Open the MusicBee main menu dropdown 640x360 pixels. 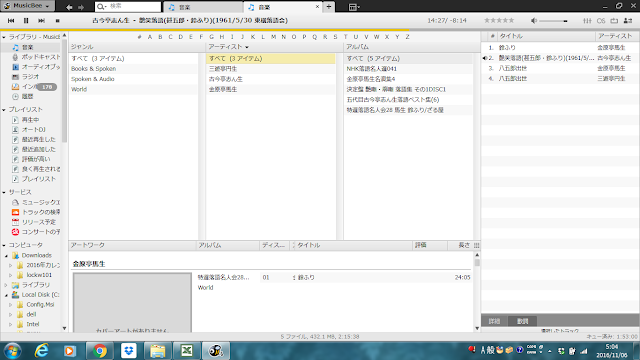(27, 6)
